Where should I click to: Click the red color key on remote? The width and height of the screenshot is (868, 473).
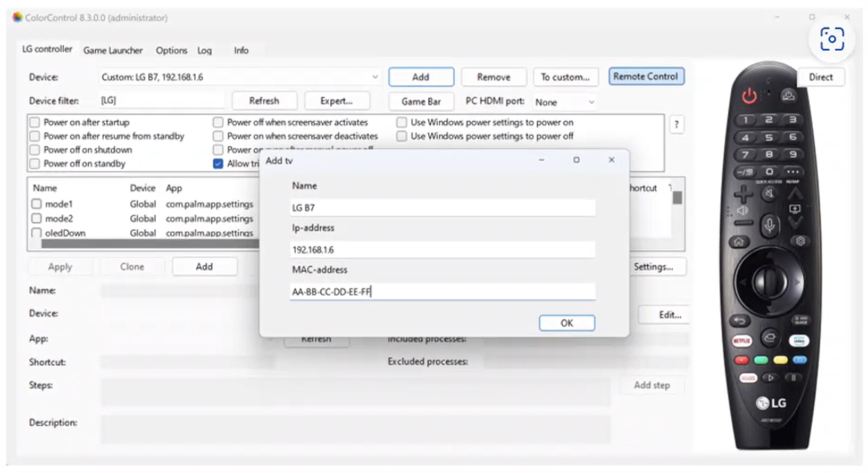(x=741, y=360)
